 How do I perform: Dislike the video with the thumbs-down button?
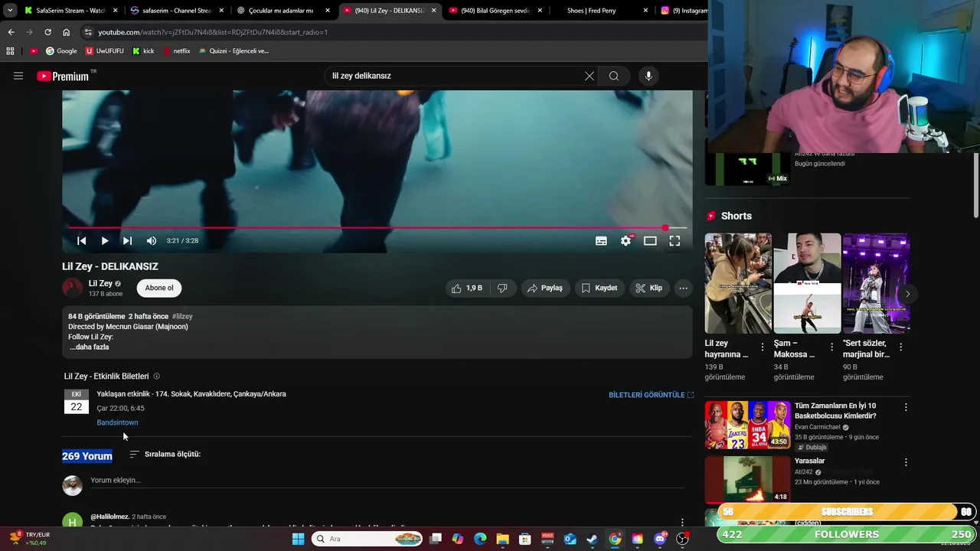click(x=502, y=288)
